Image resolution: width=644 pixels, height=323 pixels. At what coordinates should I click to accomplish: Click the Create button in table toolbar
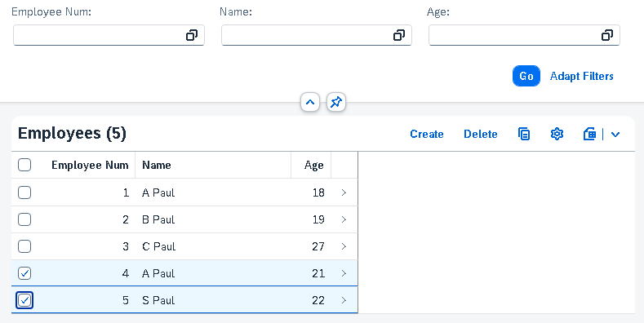[x=427, y=134]
